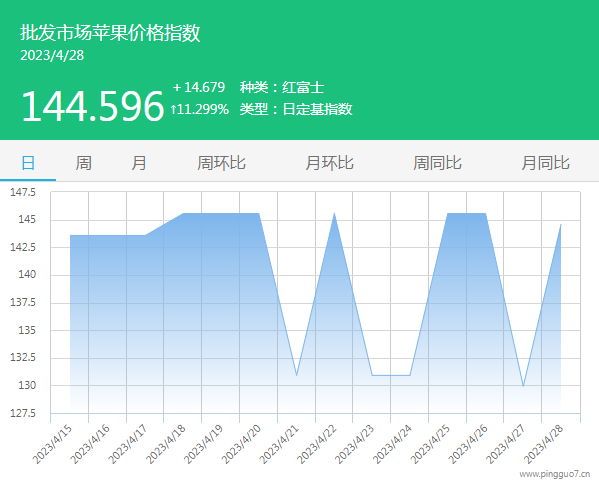The width and height of the screenshot is (599, 481).
Task: Click the 2023/4/25 x-axis label
Action: point(430,444)
